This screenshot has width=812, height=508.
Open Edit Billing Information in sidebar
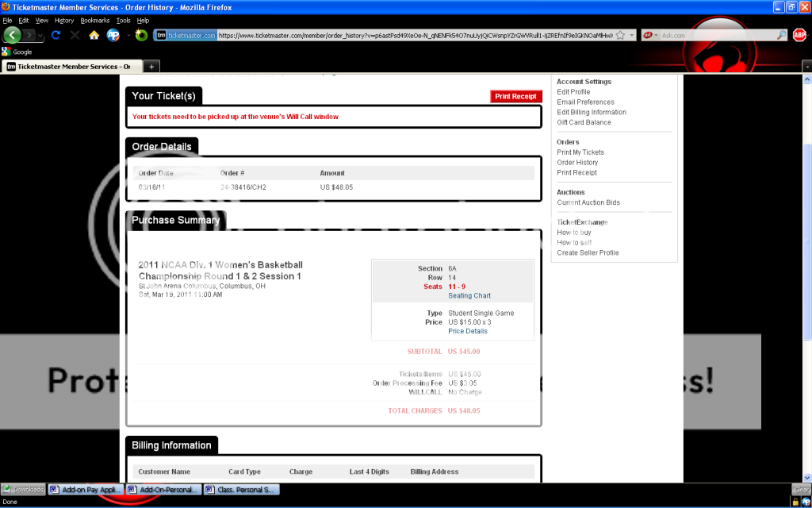point(591,112)
